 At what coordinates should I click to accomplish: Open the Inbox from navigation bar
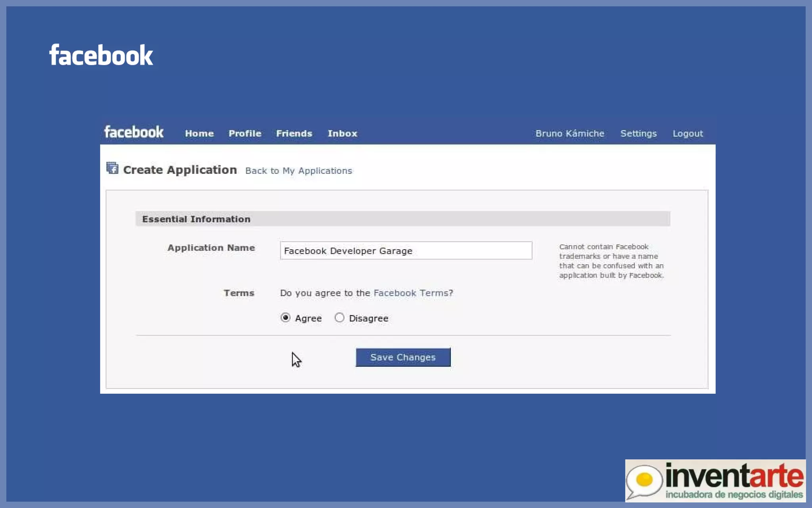pos(342,134)
